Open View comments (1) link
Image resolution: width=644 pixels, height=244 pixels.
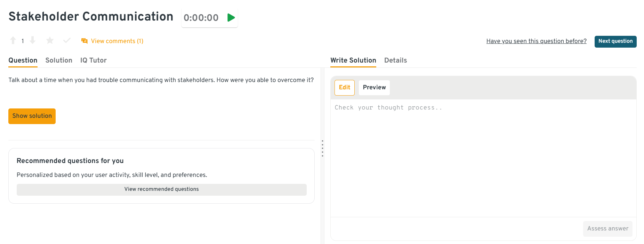(117, 41)
